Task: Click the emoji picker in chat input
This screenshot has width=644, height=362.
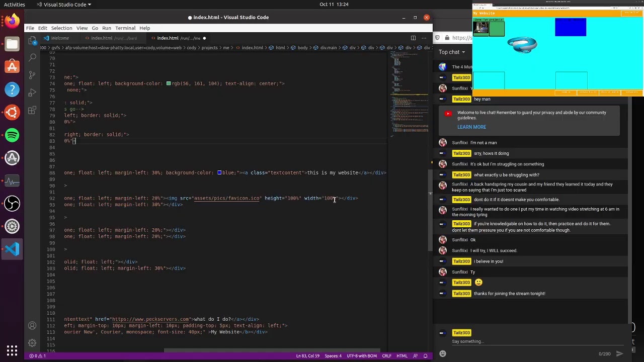Action: [x=443, y=353]
